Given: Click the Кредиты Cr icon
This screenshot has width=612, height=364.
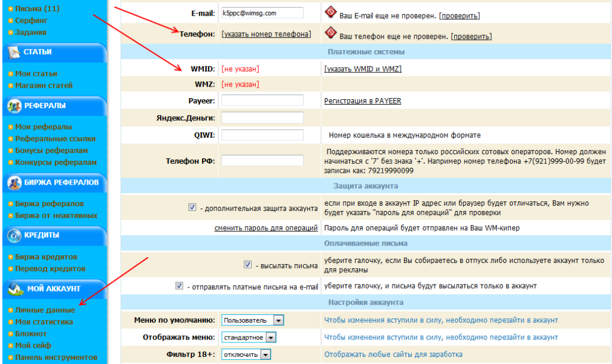Looking at the screenshot, I should [x=14, y=235].
